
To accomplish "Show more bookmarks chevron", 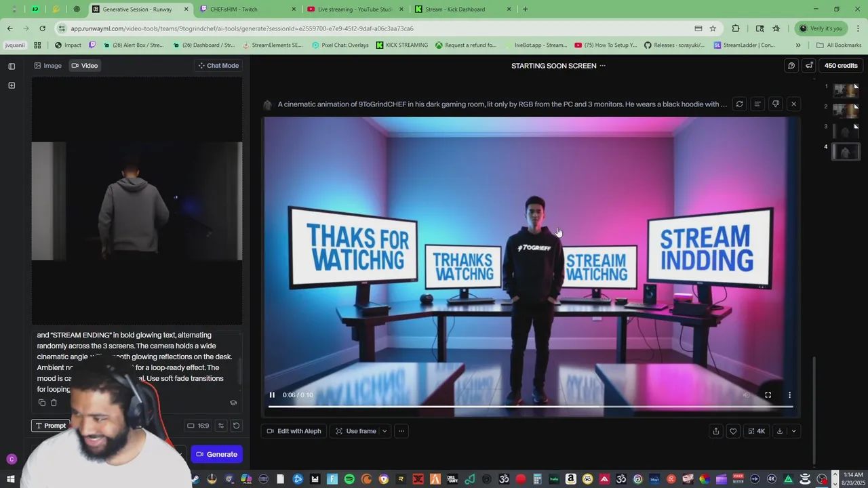I will pyautogui.click(x=798, y=45).
